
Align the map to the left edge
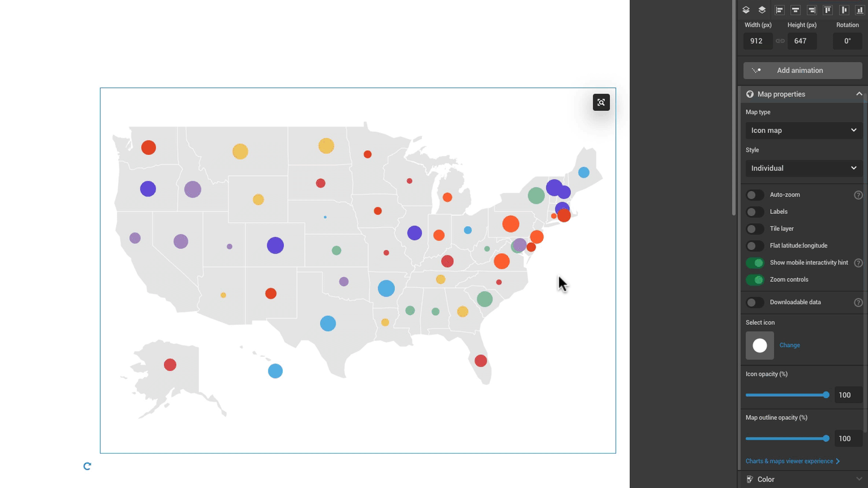point(779,10)
